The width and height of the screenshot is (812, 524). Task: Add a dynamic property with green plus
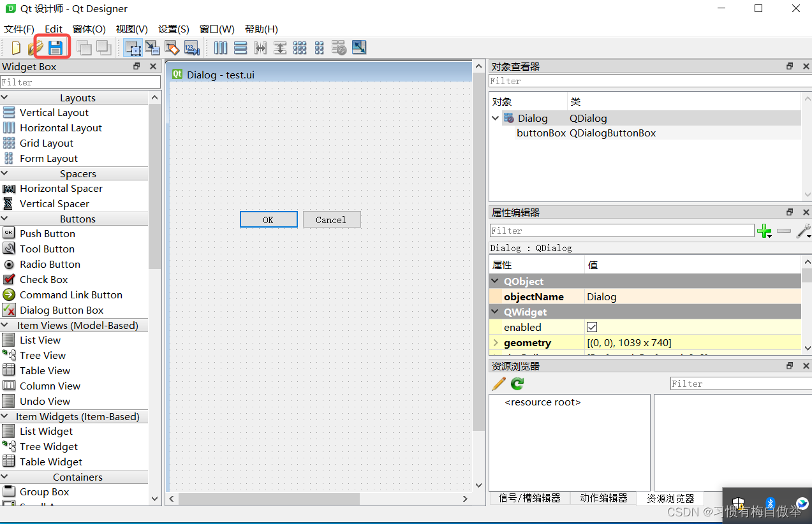click(x=764, y=231)
